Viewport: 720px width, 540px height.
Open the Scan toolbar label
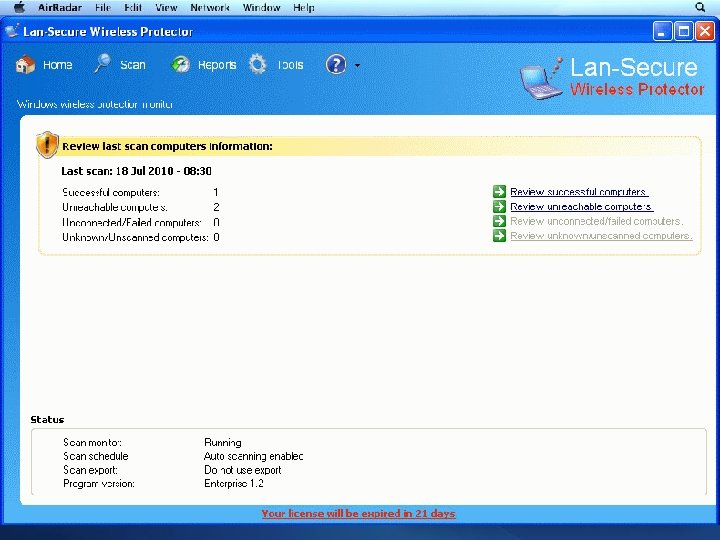click(133, 65)
